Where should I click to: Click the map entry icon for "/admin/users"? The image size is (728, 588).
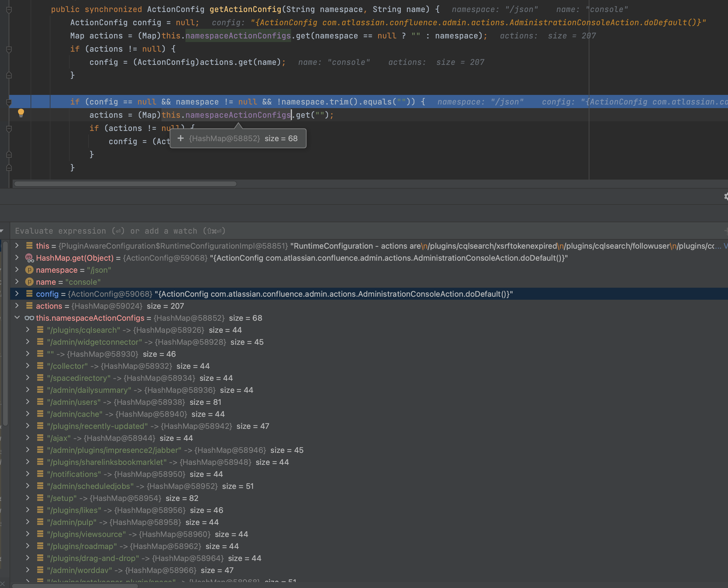(x=40, y=402)
